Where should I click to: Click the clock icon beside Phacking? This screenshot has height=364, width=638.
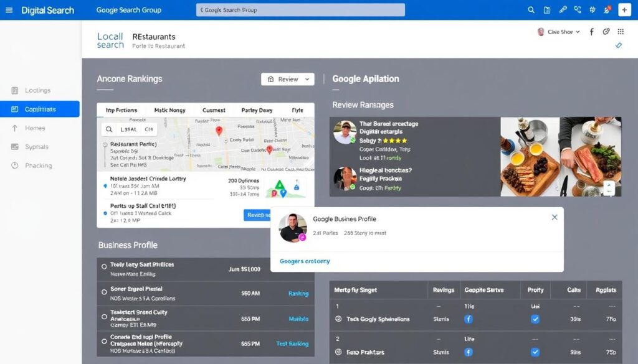pyautogui.click(x=15, y=166)
